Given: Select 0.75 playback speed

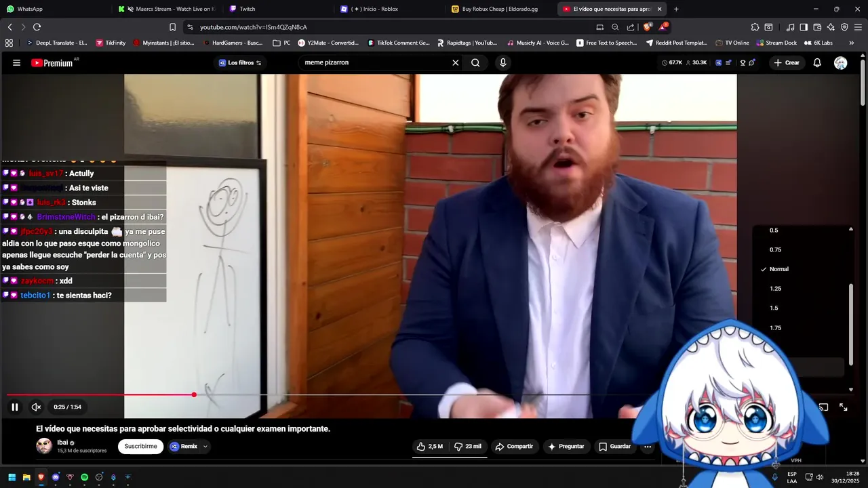Looking at the screenshot, I should tap(775, 250).
